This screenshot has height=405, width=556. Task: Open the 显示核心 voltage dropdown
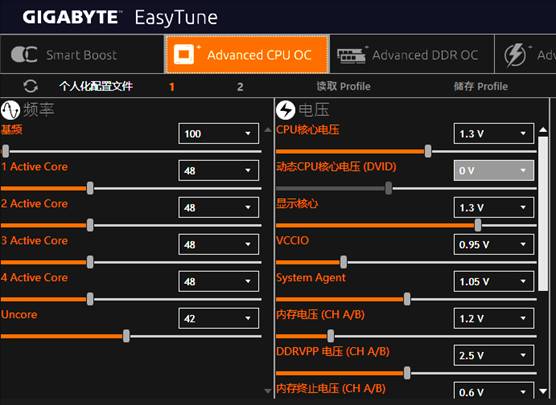494,207
